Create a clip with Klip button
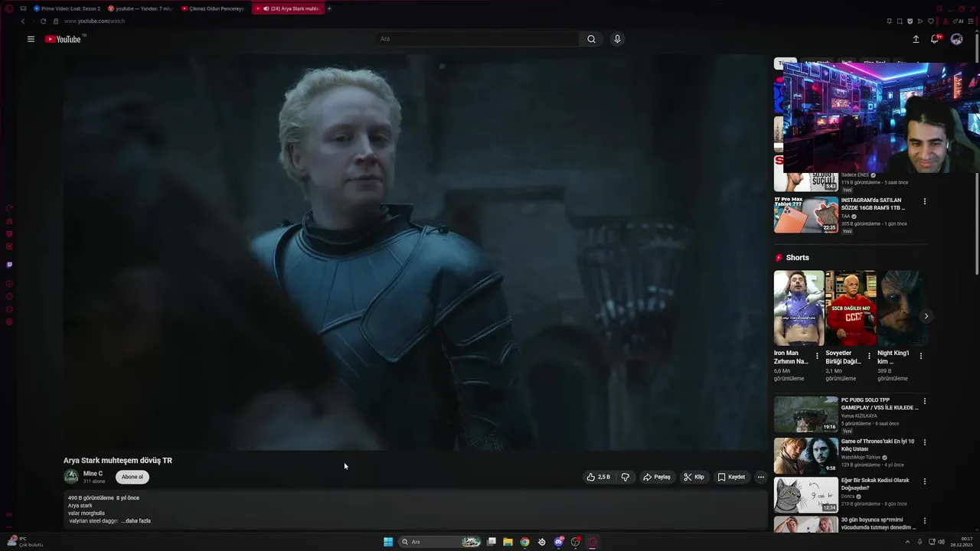This screenshot has width=980, height=551. tap(694, 477)
